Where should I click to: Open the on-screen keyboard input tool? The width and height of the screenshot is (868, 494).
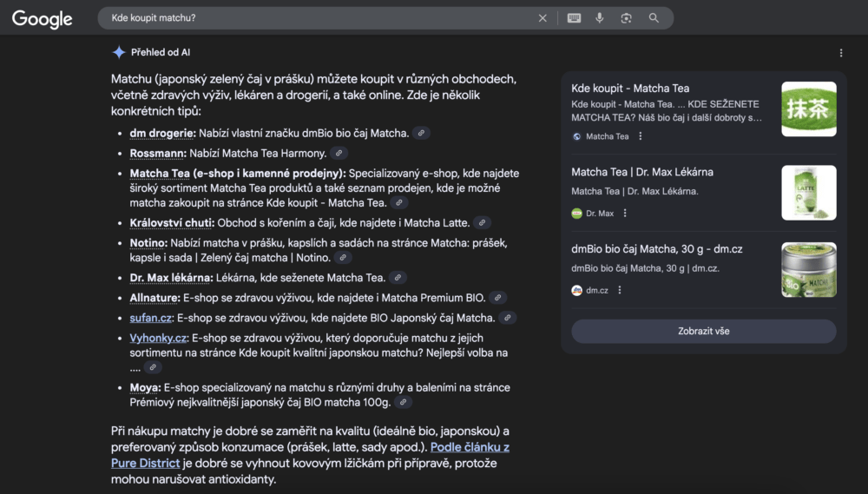[x=574, y=18]
